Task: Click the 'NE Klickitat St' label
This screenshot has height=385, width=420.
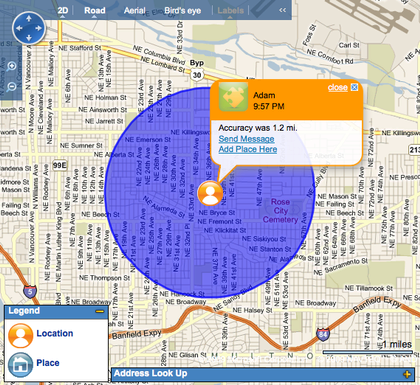Action: 225,230
